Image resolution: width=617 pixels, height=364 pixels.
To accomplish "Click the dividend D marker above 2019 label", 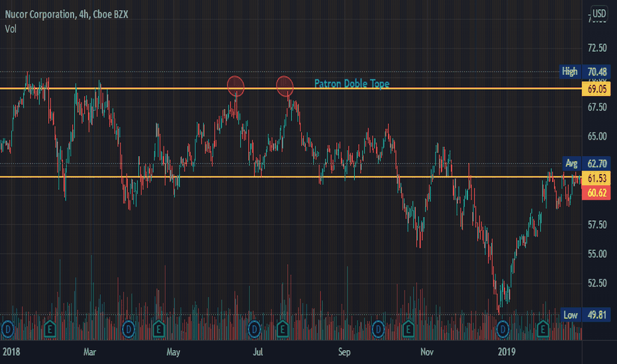I will 502,329.
